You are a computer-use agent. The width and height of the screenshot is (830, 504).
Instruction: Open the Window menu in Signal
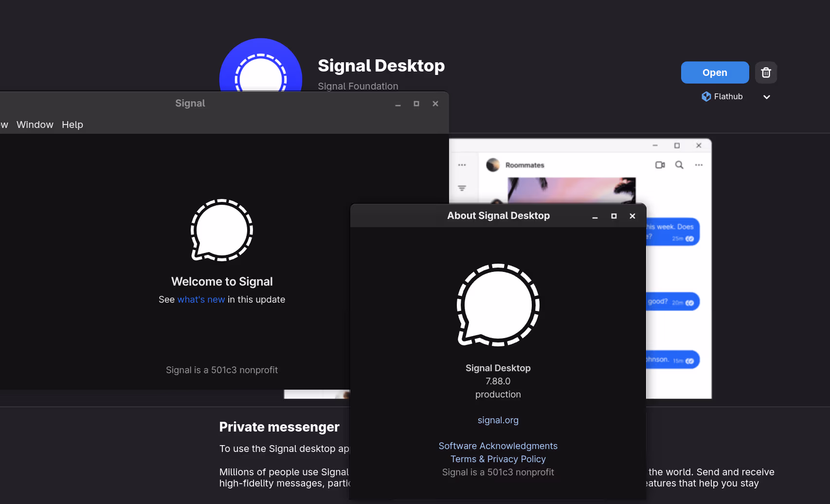point(35,125)
